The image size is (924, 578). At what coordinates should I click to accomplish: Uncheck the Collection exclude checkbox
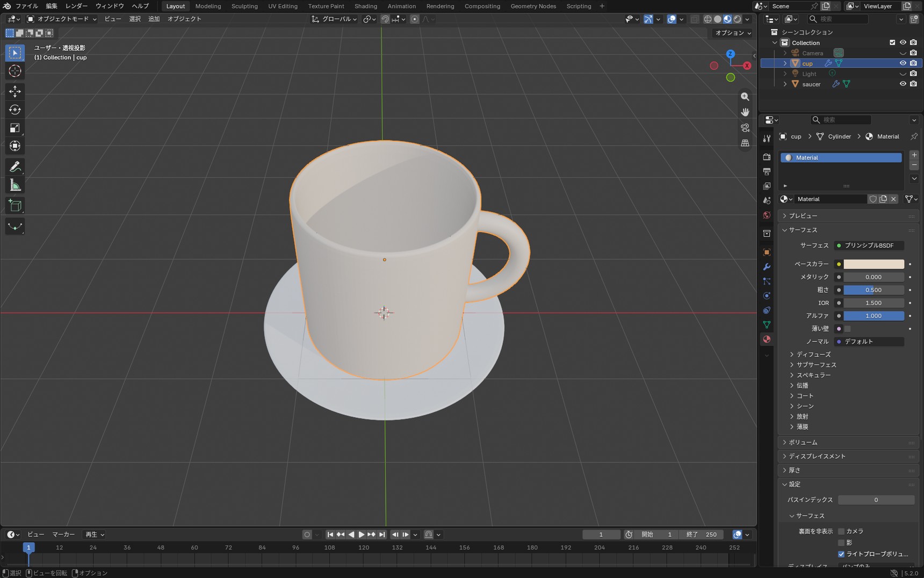pos(892,42)
